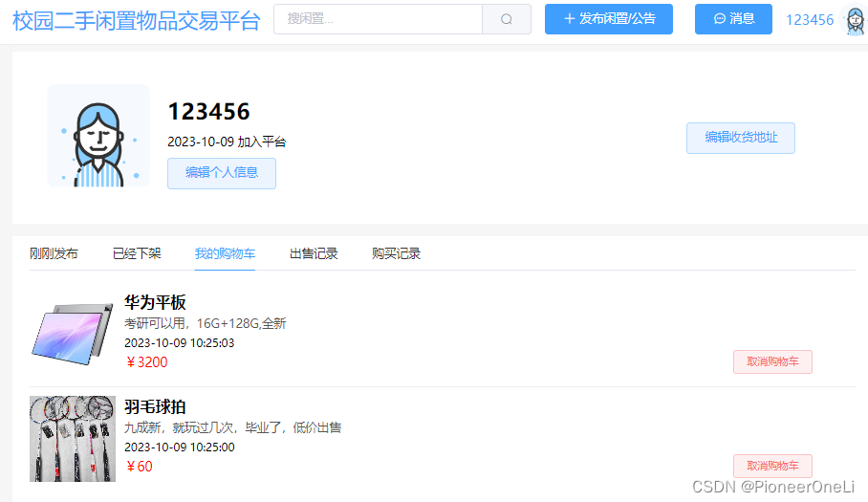Click username 123456 in the header
The height and width of the screenshot is (502, 868).
(810, 20)
